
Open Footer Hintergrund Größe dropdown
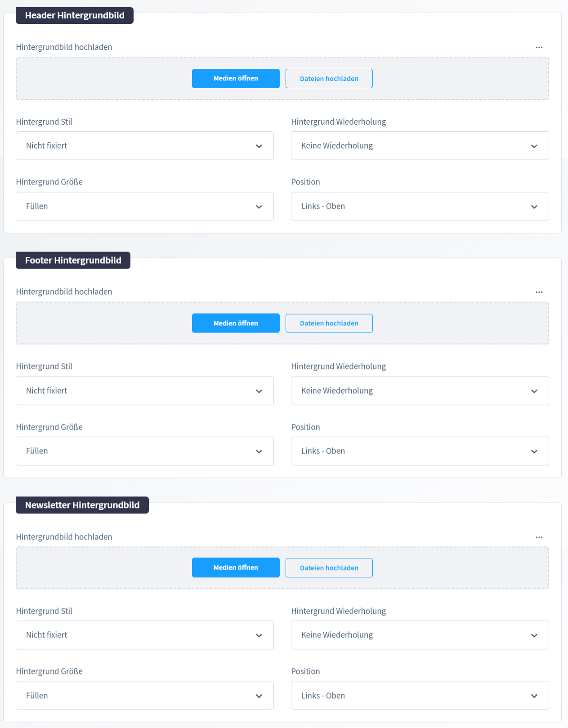coord(145,451)
